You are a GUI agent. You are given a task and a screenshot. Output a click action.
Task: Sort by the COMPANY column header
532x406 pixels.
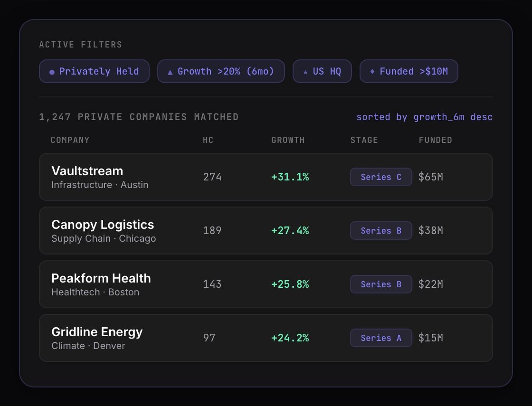click(x=70, y=140)
